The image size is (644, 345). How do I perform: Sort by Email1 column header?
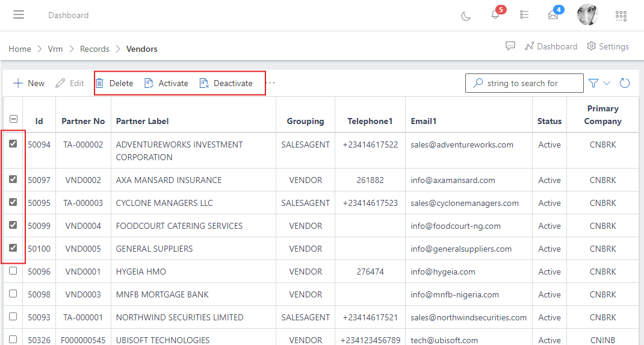(424, 121)
